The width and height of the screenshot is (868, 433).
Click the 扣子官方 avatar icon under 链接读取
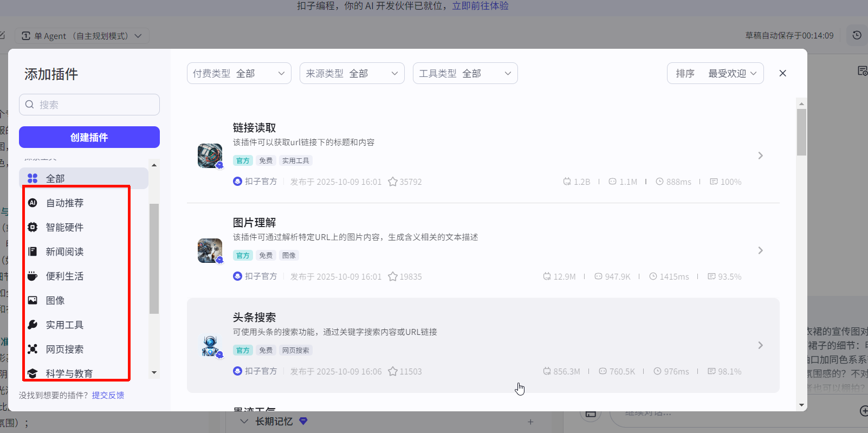237,182
